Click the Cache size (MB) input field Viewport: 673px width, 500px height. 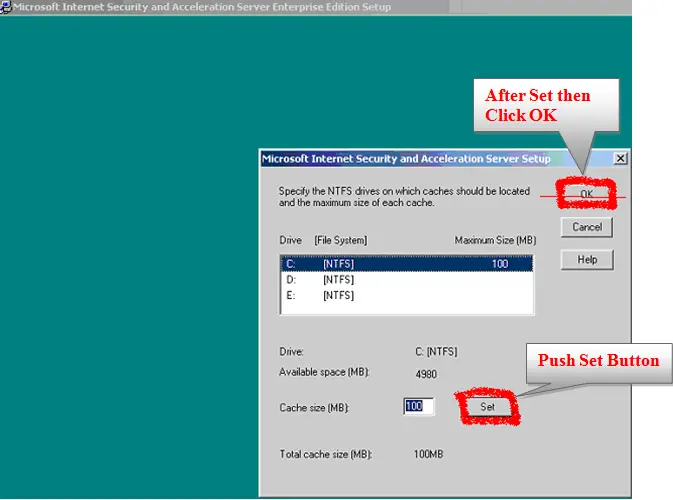(419, 406)
